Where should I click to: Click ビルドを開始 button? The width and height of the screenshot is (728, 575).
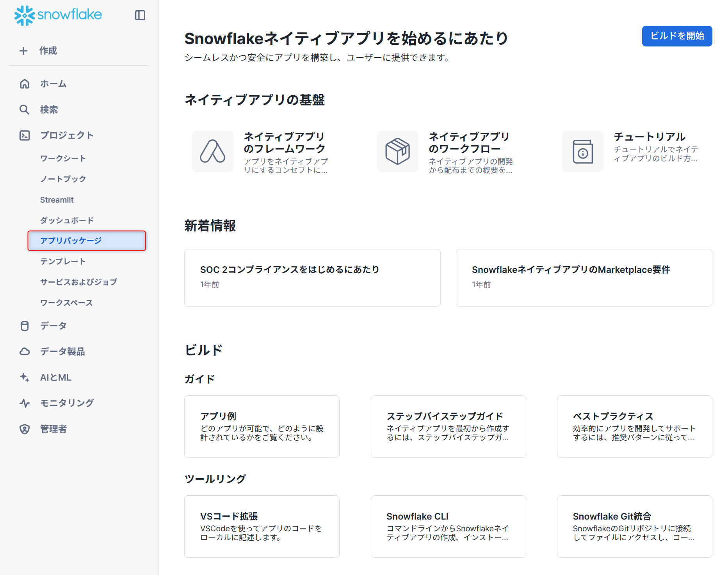677,36
